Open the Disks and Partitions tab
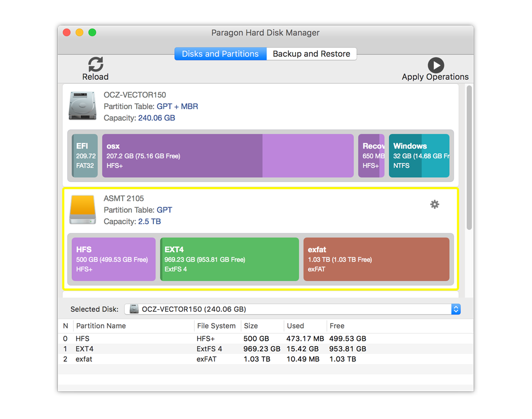Image resolution: width=532 pixels, height=419 pixels. click(220, 54)
